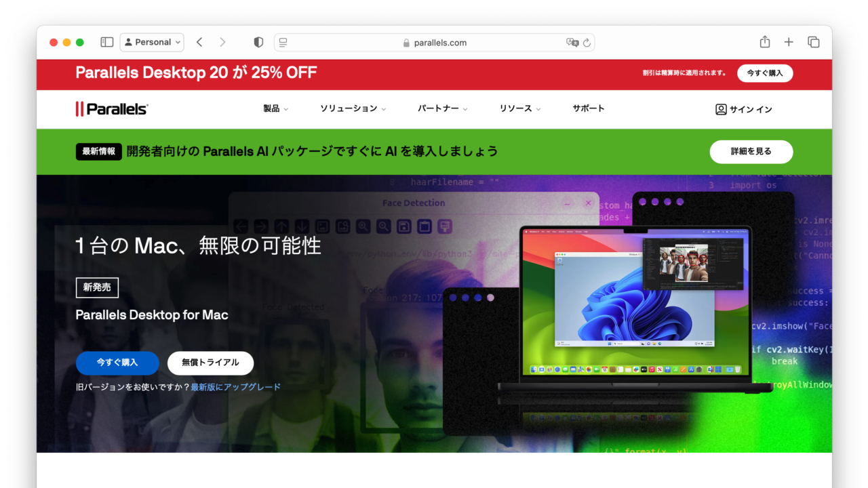Click the Parallels Desktop for Mac heading
Image resolution: width=868 pixels, height=488 pixels.
tap(152, 314)
